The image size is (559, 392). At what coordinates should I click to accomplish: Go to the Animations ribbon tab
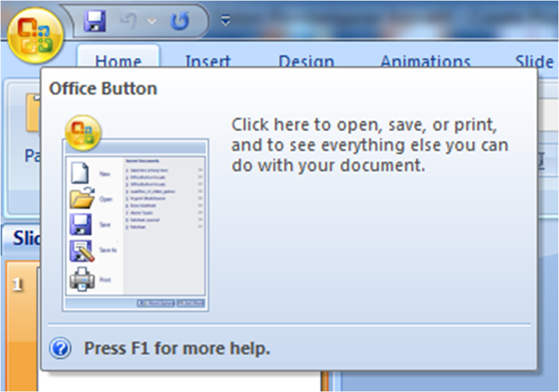pos(426,61)
